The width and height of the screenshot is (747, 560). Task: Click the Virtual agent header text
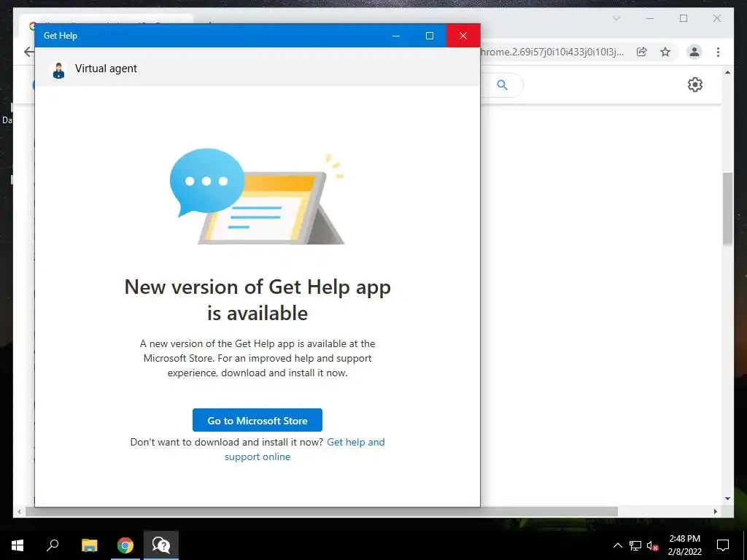106,69
